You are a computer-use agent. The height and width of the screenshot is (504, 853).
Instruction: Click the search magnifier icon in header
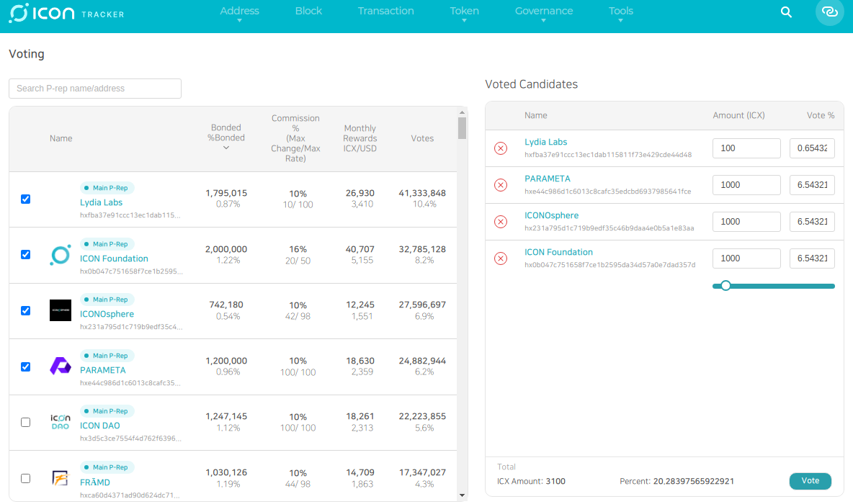click(x=786, y=12)
